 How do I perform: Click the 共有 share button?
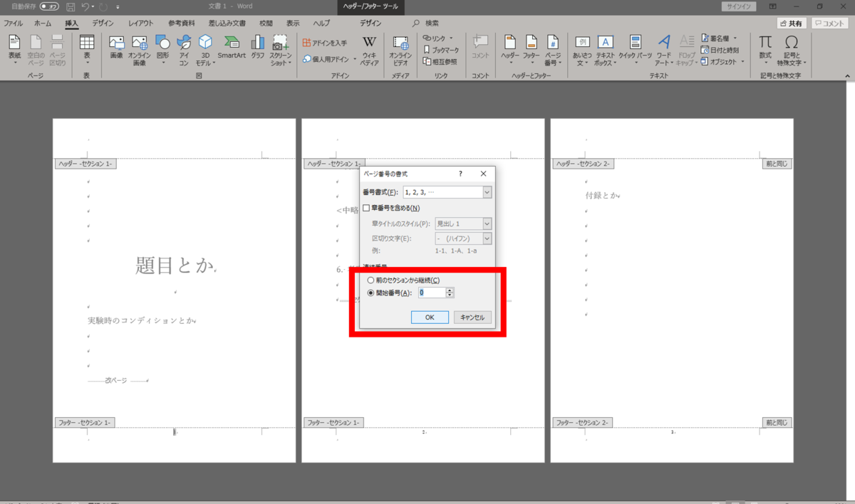pos(792,23)
